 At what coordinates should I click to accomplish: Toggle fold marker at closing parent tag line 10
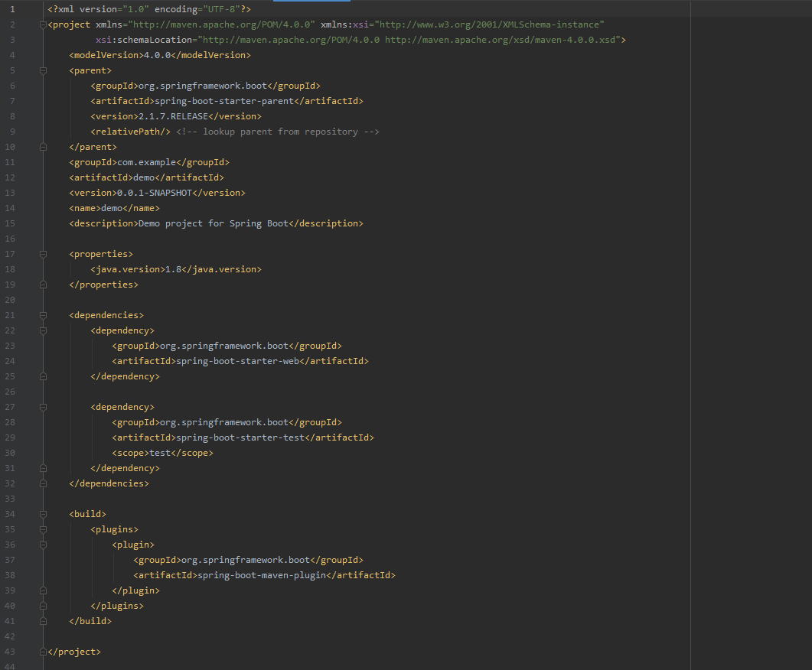coord(44,147)
